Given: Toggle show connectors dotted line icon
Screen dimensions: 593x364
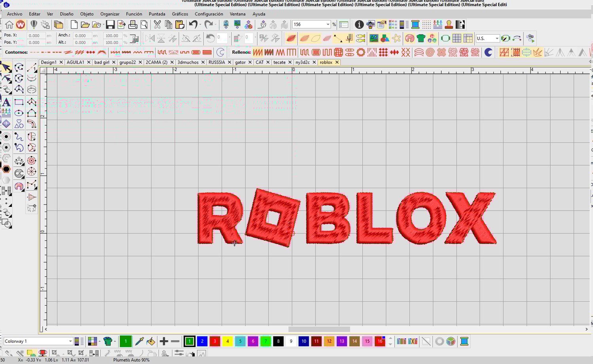Looking at the screenshot, I should 338,38.
